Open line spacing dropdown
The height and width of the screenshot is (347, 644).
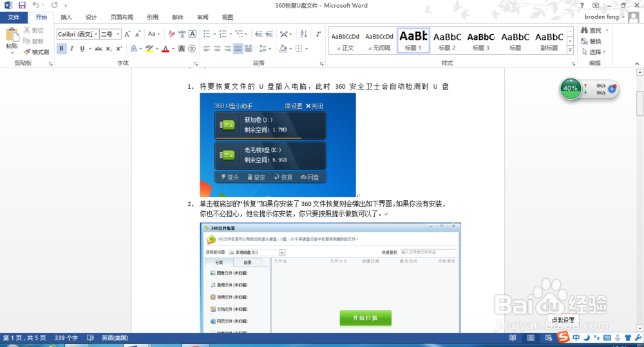click(265, 48)
